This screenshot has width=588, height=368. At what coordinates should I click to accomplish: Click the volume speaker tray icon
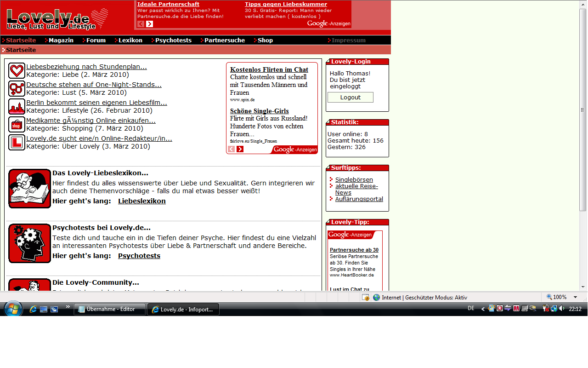(x=562, y=309)
